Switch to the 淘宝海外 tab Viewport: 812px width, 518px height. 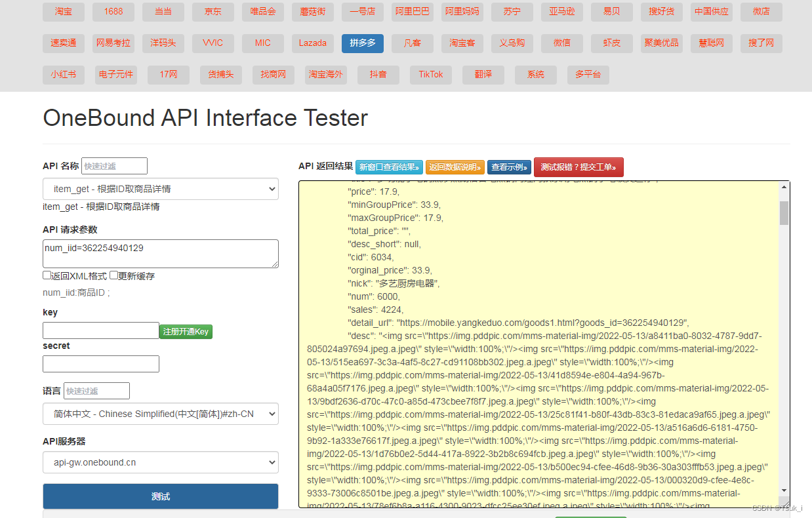pos(326,75)
